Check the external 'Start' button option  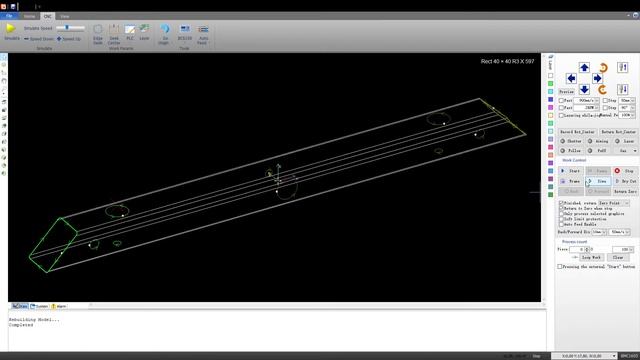pos(560,267)
